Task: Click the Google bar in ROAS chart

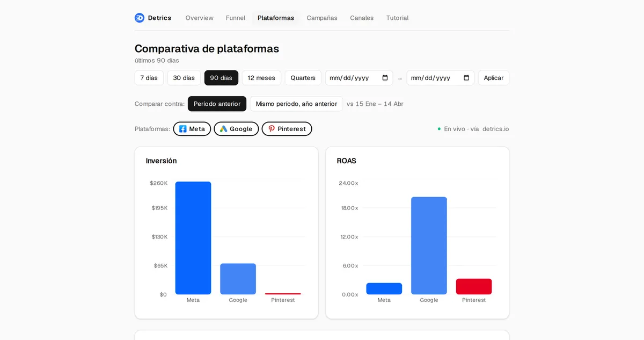Action: click(429, 245)
